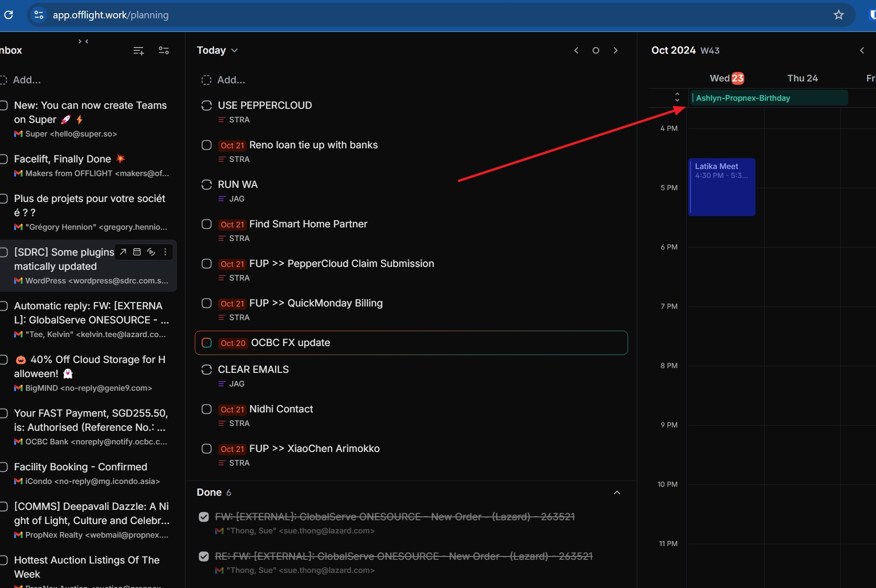
Task: Click calendar schedule icon on SDRC item
Action: (x=137, y=252)
